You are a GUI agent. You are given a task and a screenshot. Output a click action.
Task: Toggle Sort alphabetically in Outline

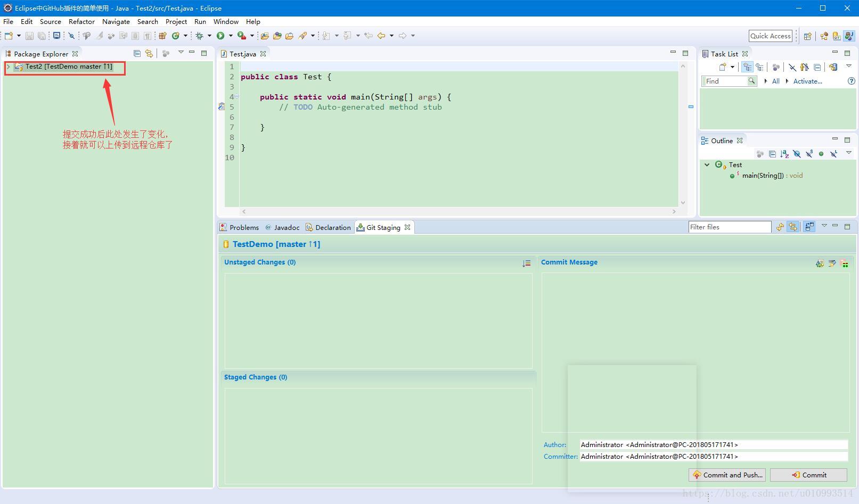(784, 154)
